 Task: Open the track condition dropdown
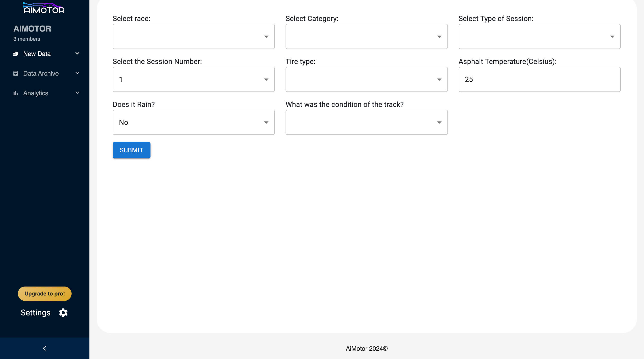pyautogui.click(x=366, y=123)
